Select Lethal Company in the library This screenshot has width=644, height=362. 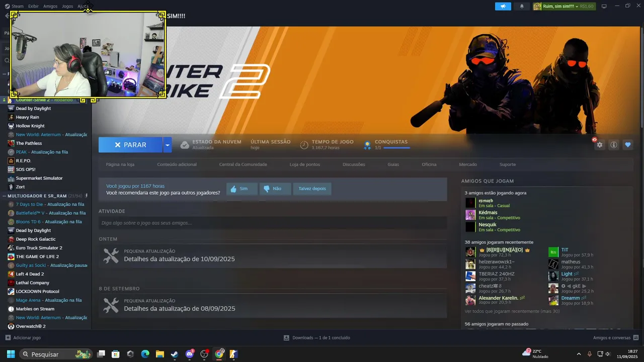(33, 283)
